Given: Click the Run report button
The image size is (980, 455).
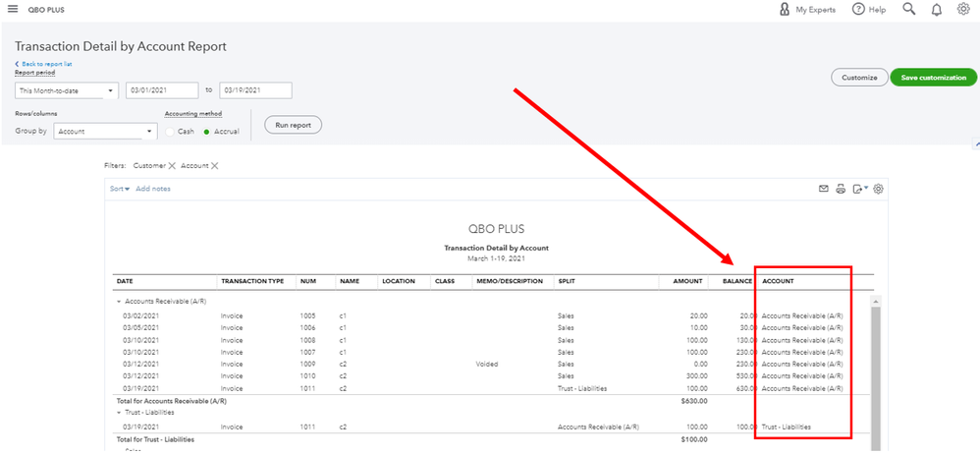Looking at the screenshot, I should pos(294,125).
